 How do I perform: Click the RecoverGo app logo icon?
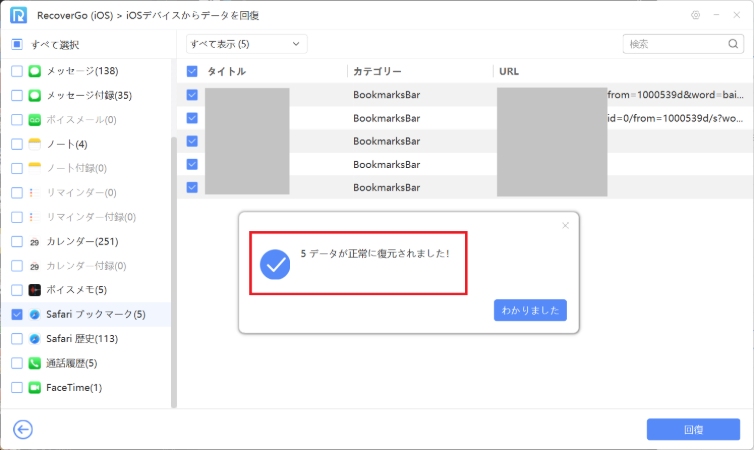click(x=18, y=15)
